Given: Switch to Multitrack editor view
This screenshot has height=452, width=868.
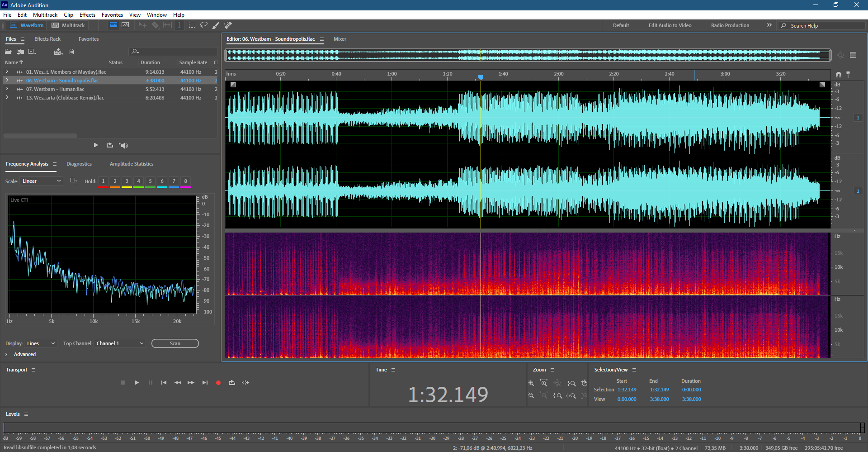Looking at the screenshot, I should pyautogui.click(x=68, y=25).
